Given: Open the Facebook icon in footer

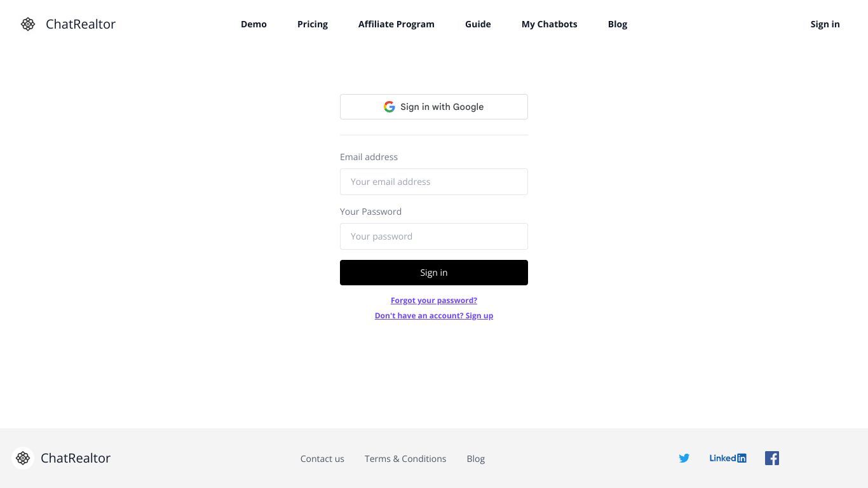Looking at the screenshot, I should 772,458.
